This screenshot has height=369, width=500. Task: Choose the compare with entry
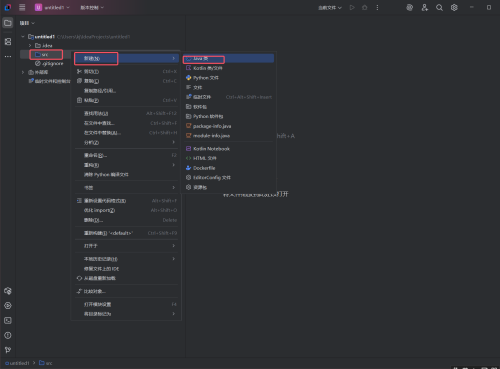click(126, 291)
